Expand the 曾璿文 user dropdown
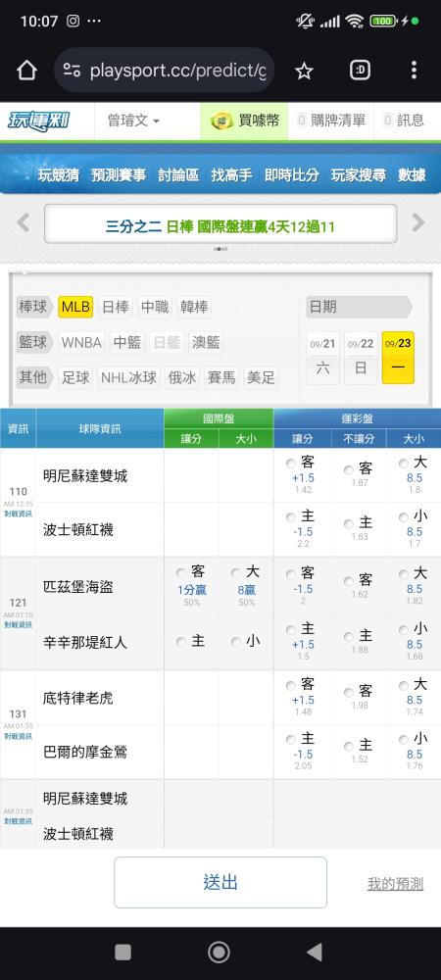Image resolution: width=441 pixels, height=980 pixels. [x=133, y=121]
